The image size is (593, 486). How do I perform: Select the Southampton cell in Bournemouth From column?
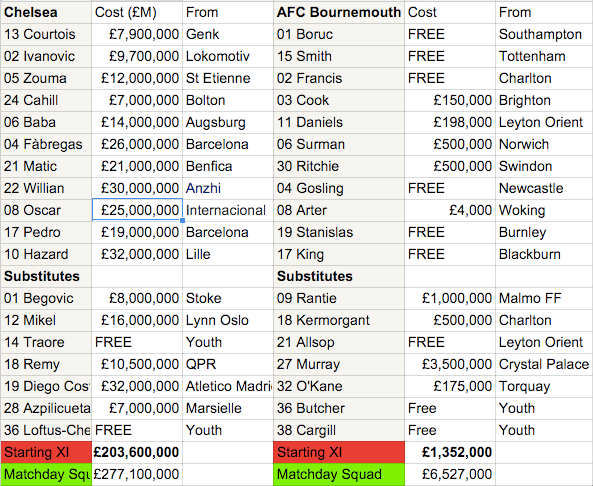[x=544, y=34]
